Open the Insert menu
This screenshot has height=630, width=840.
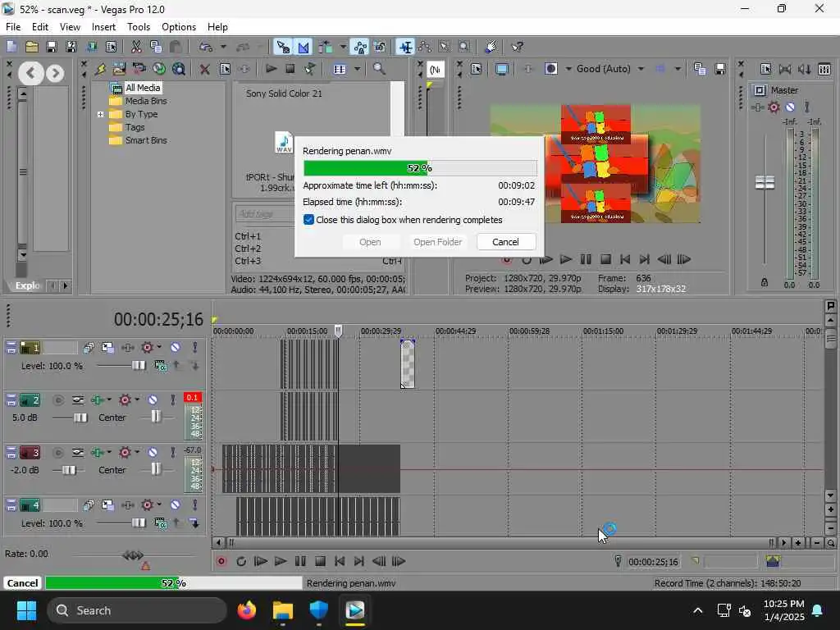pos(103,27)
